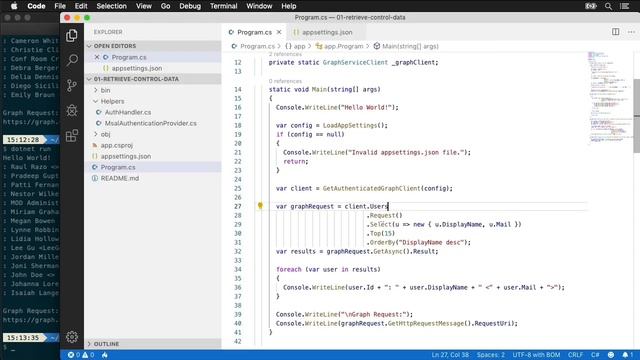Click the Split Editor icon

pos(615,32)
